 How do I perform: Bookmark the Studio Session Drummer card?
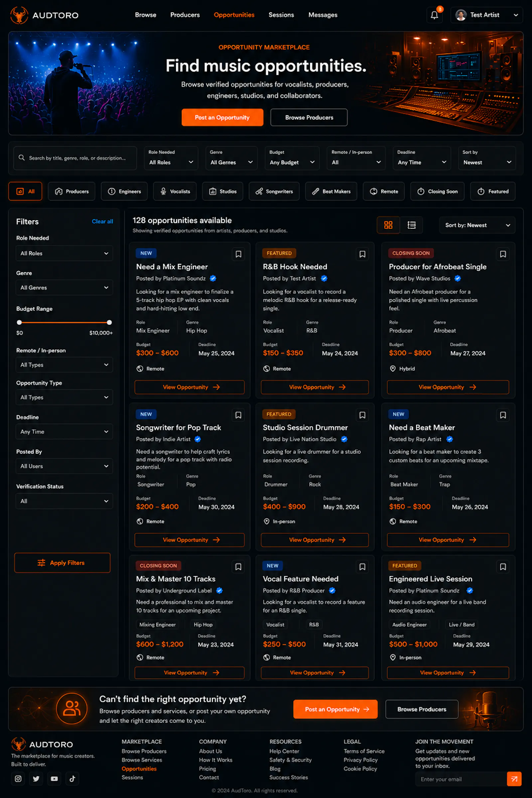[362, 415]
